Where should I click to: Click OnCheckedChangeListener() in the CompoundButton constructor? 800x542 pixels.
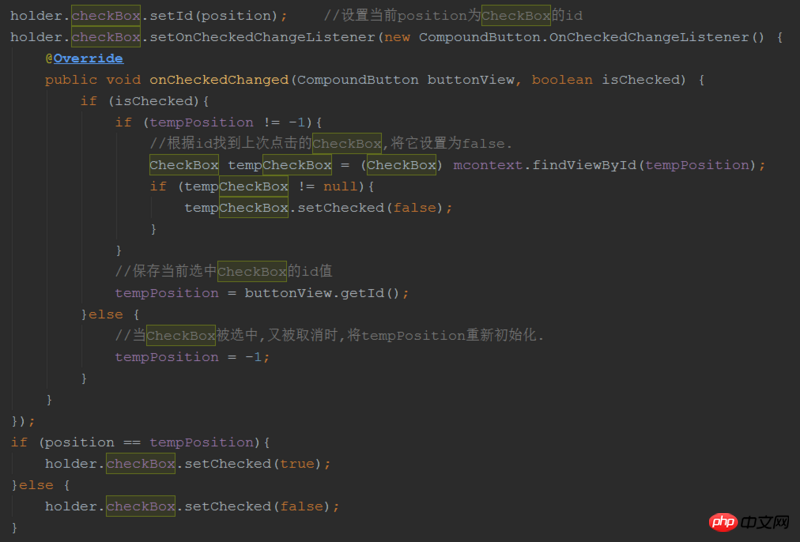[657, 37]
